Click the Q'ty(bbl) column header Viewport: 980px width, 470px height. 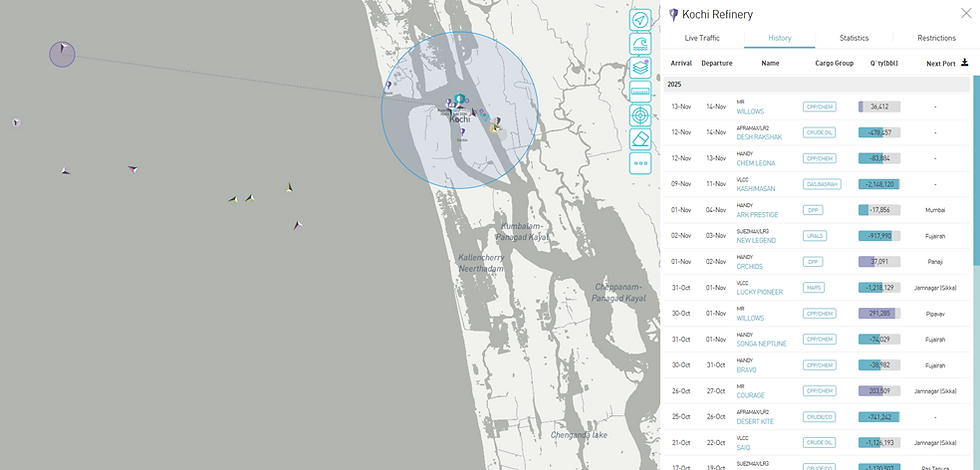click(884, 63)
